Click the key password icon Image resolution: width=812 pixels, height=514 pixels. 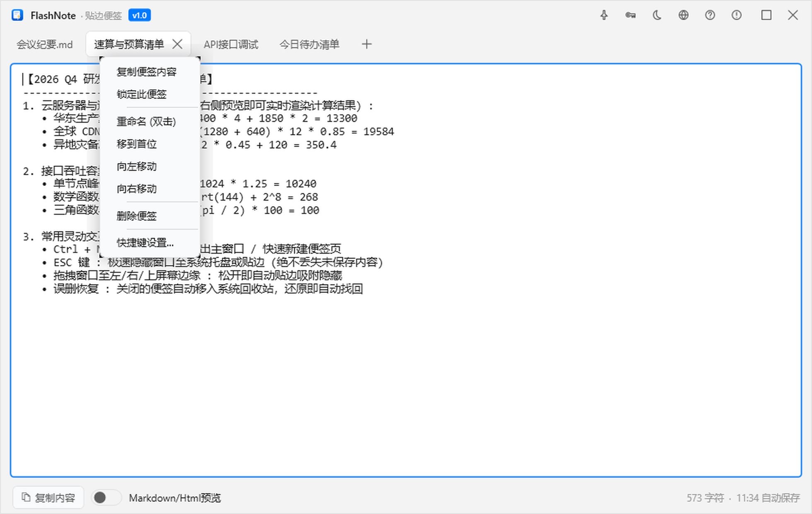(631, 15)
